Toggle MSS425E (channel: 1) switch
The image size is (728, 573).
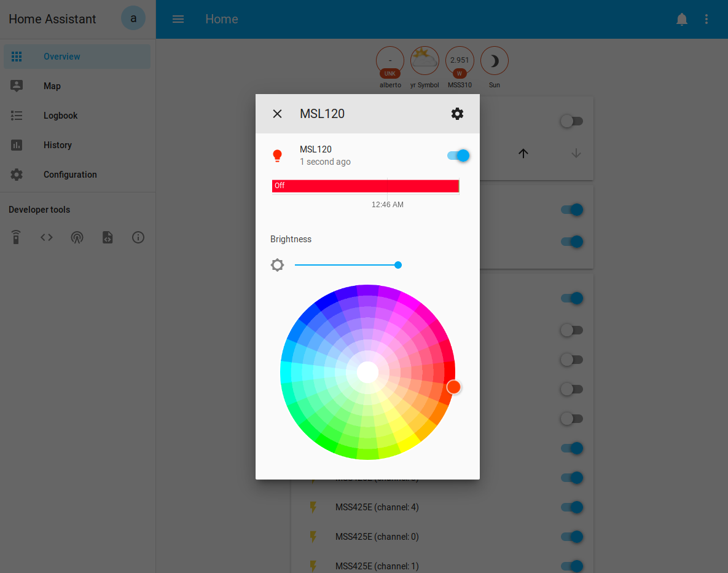pos(571,566)
